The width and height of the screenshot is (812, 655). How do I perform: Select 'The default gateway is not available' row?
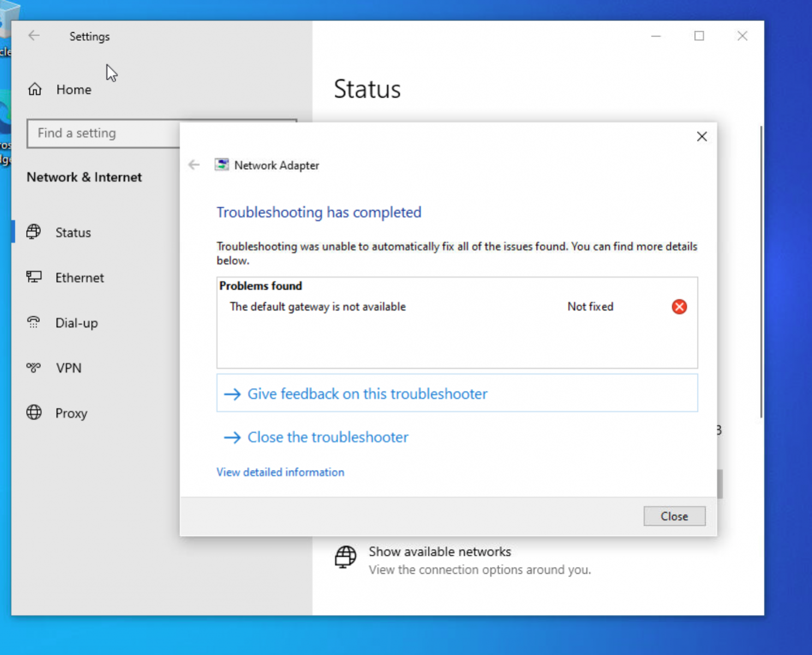(457, 307)
